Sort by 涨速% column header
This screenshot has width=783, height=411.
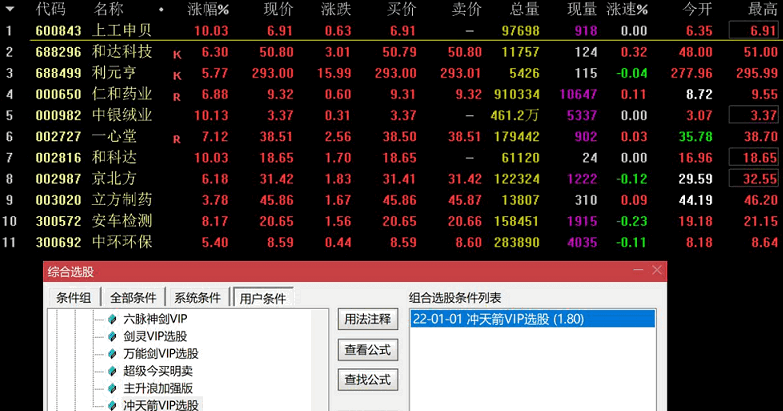click(627, 9)
